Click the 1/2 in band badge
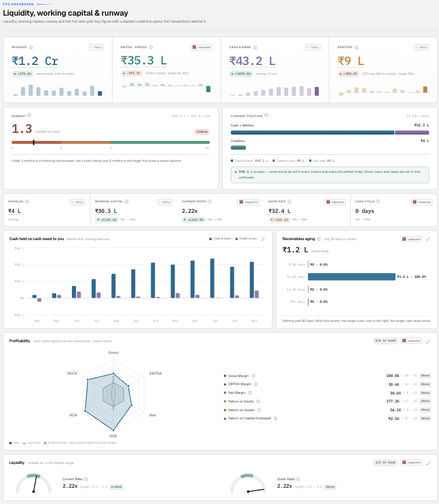The height and width of the screenshot is (504, 439). coord(385,463)
